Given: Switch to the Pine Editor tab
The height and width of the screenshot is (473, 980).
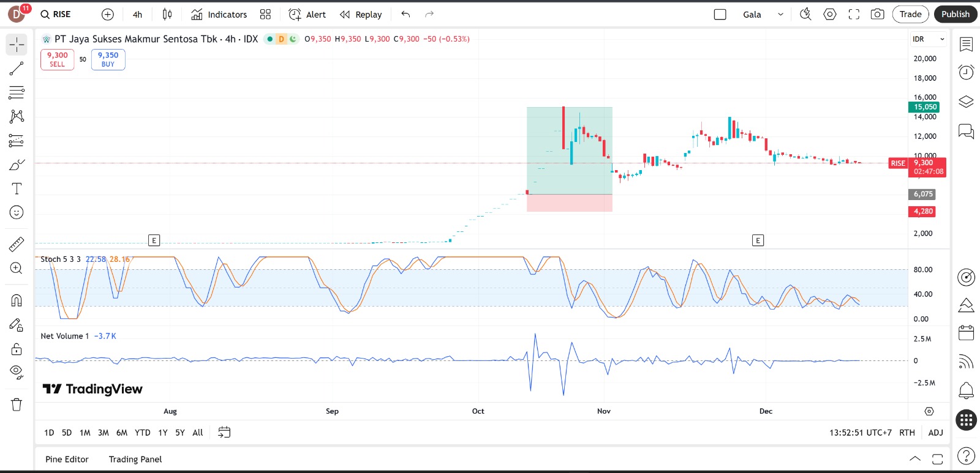Looking at the screenshot, I should point(67,460).
